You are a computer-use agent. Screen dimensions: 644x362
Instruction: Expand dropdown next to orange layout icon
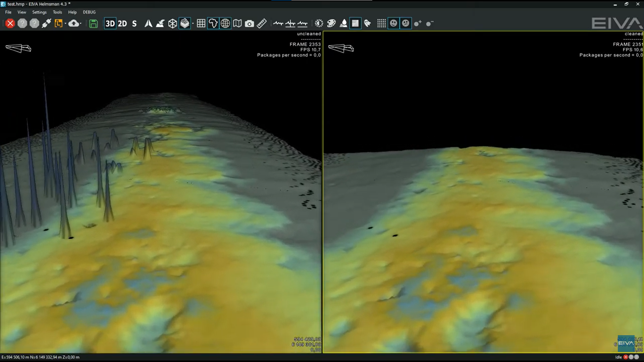click(x=65, y=24)
